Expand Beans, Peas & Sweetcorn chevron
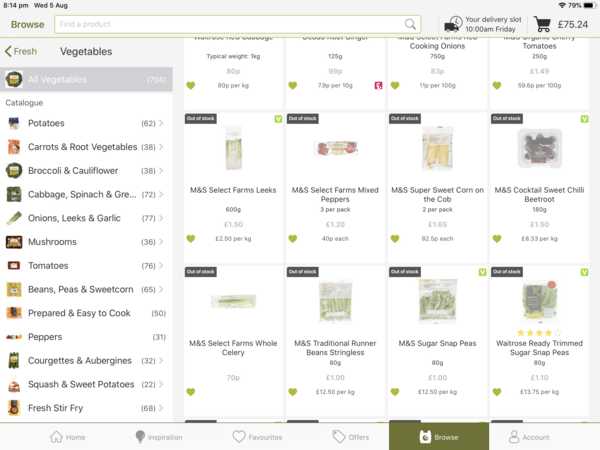 [x=161, y=289]
